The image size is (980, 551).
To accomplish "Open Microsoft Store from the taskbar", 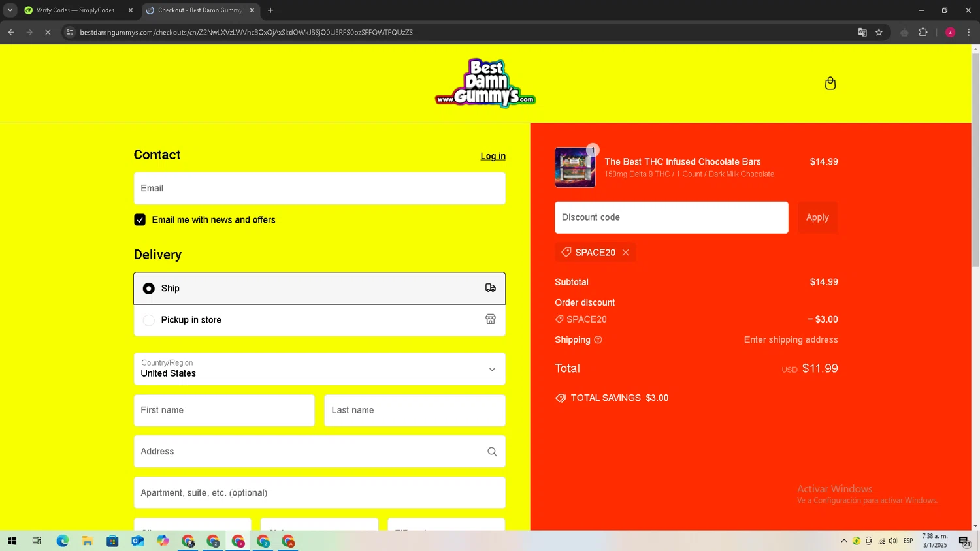I will (112, 541).
